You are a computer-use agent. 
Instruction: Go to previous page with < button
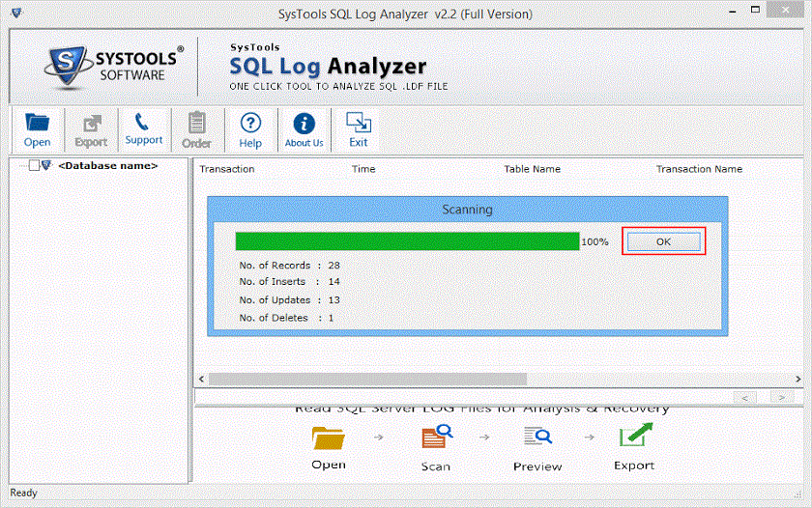click(744, 397)
